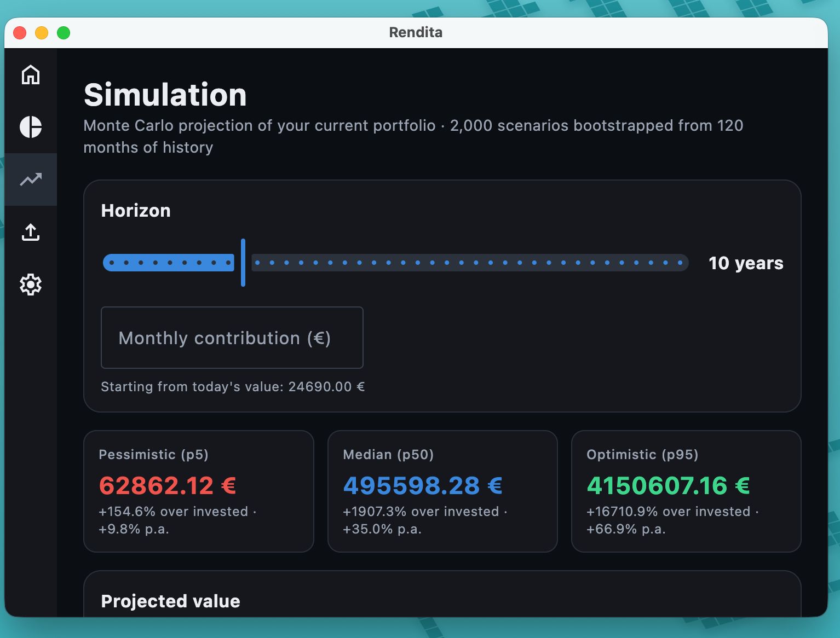Click '+1907.3% over invested' text
Image resolution: width=840 pixels, height=638 pixels.
pyautogui.click(x=421, y=512)
